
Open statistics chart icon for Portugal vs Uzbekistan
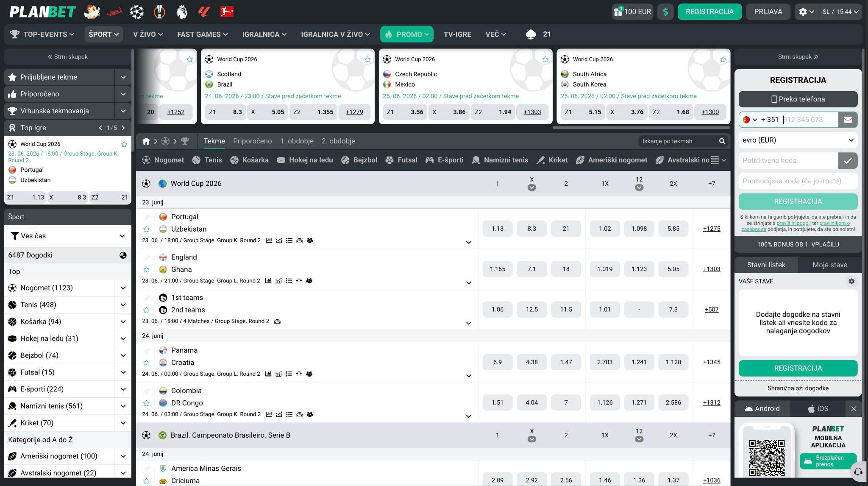pyautogui.click(x=269, y=240)
